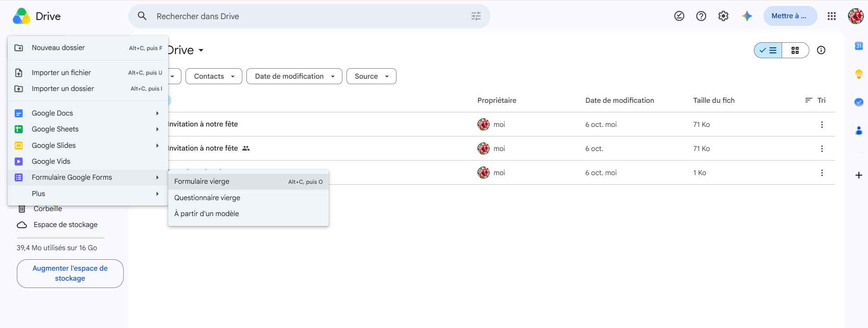Click the Google Sheets icon in menu
The image size is (868, 328).
point(19,129)
